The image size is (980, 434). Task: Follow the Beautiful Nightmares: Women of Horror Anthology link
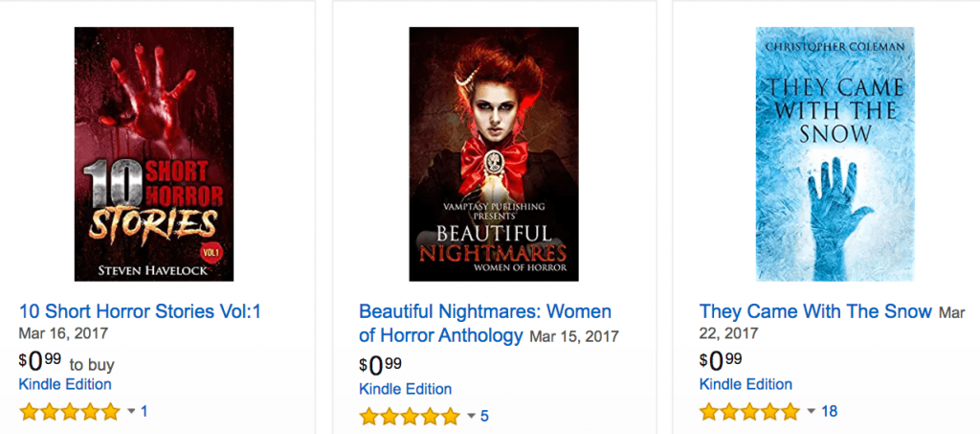tap(484, 312)
